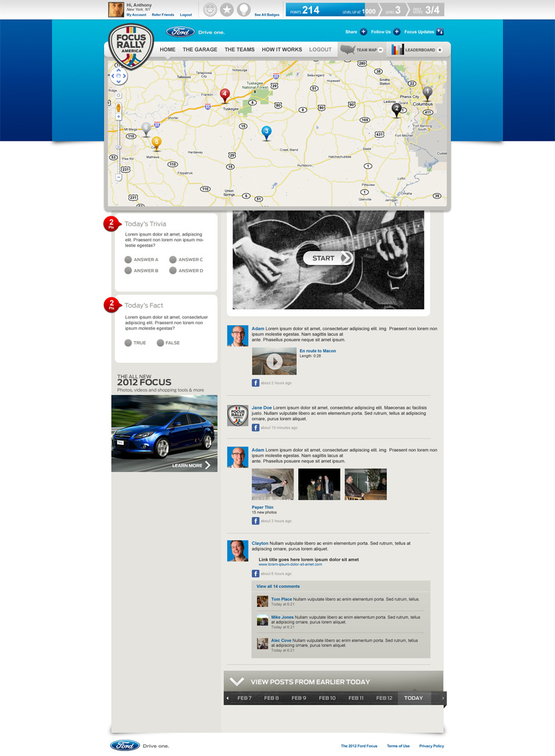Open The Garage menu item
The image size is (555, 756).
click(200, 50)
